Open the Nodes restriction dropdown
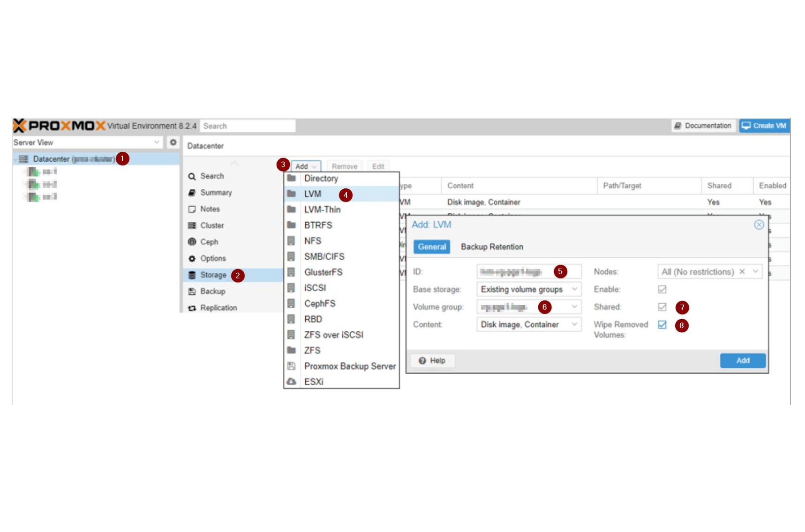Image resolution: width=805 pixels, height=532 pixels. click(x=756, y=271)
